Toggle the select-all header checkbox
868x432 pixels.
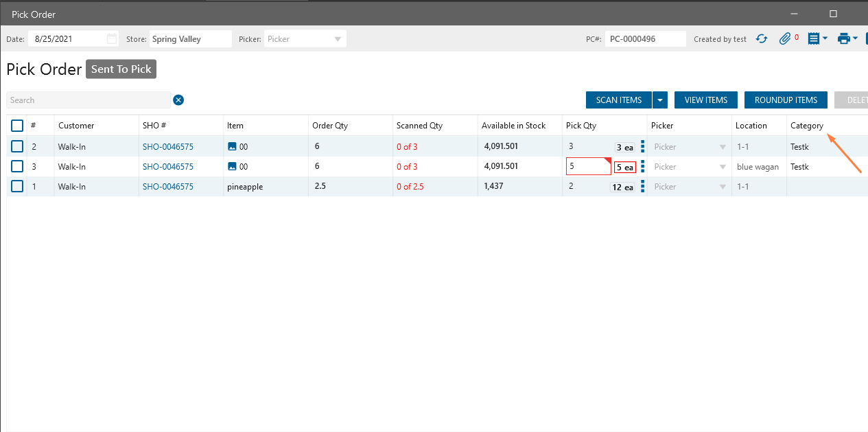[17, 126]
